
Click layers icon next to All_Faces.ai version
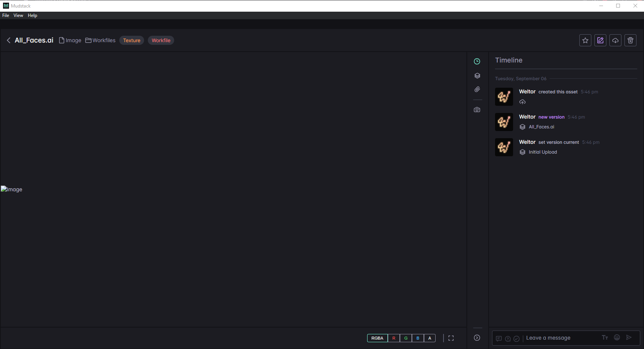pos(522,127)
